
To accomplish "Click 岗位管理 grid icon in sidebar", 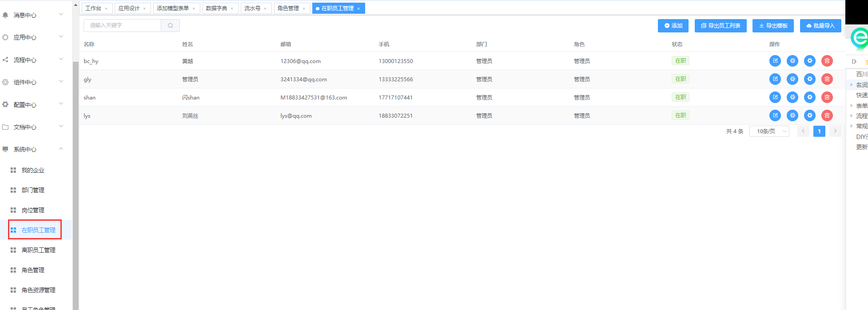I will tap(13, 210).
